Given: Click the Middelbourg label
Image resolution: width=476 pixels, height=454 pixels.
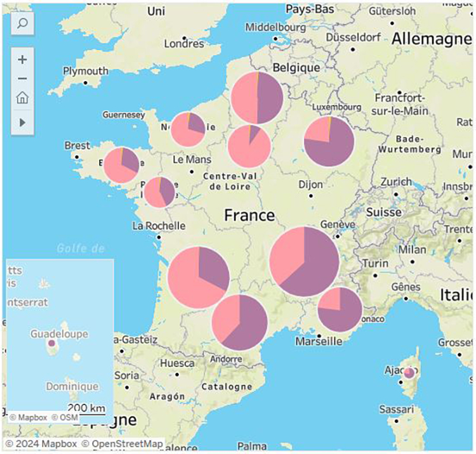Looking at the screenshot, I should [275, 28].
